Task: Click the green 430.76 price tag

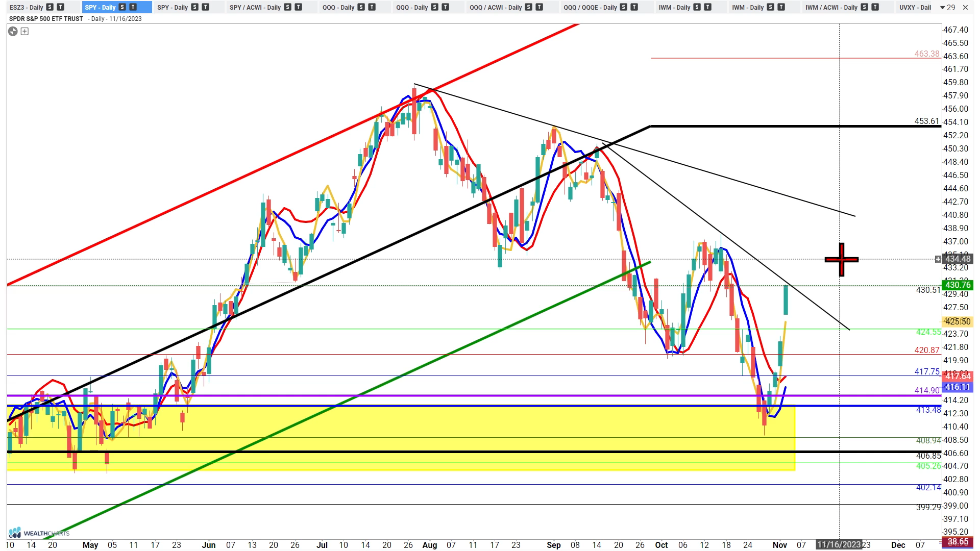Action: click(958, 285)
